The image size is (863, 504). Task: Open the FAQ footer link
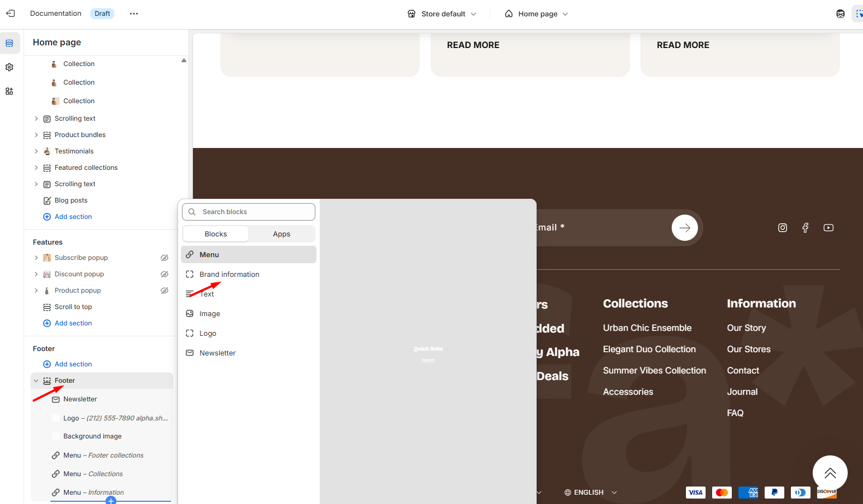coord(735,413)
